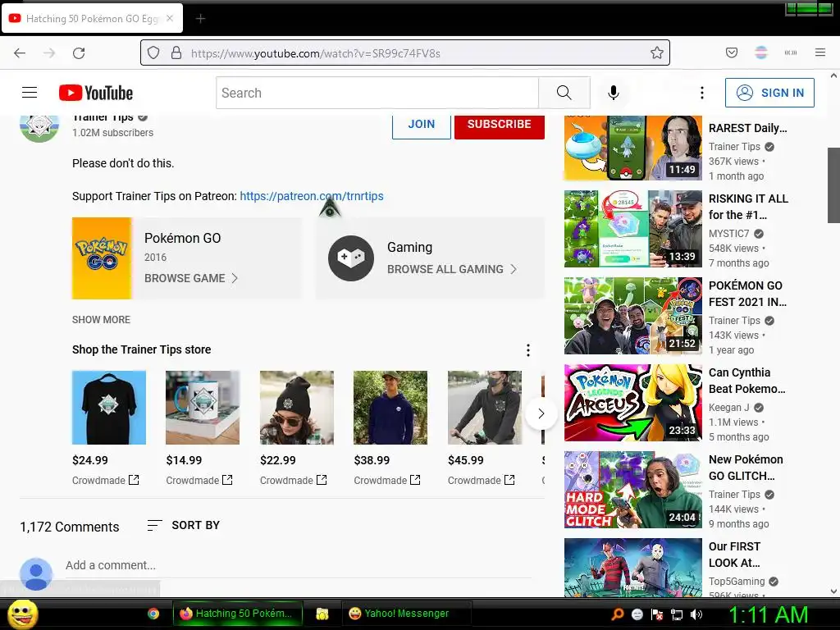Screen dimensions: 840x630
Task: Play New Pokémon GO GLITCH video
Action: (632, 490)
